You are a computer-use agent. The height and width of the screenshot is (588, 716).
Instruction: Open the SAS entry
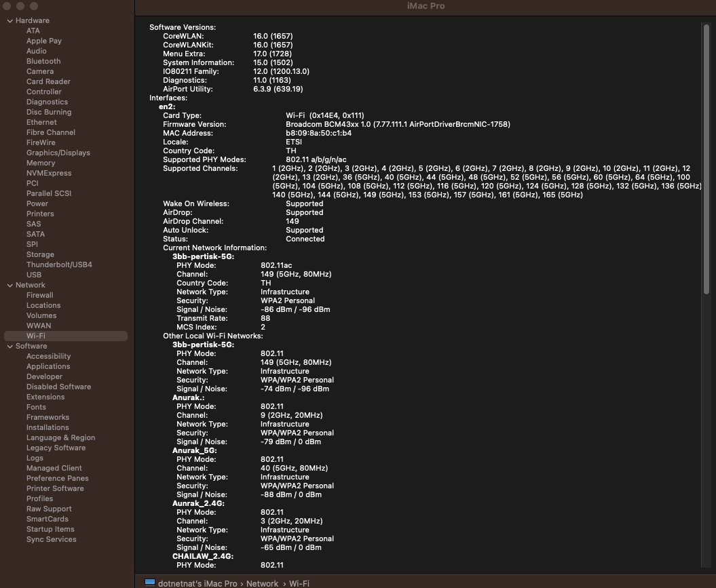click(34, 224)
